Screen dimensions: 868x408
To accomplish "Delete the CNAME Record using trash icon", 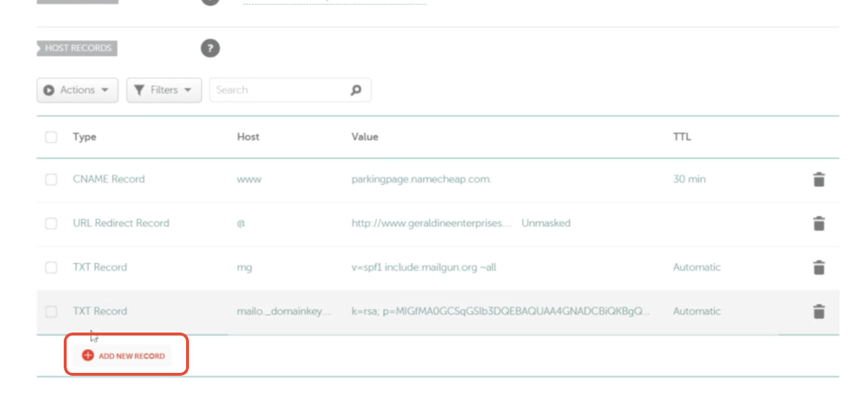I will (x=819, y=179).
